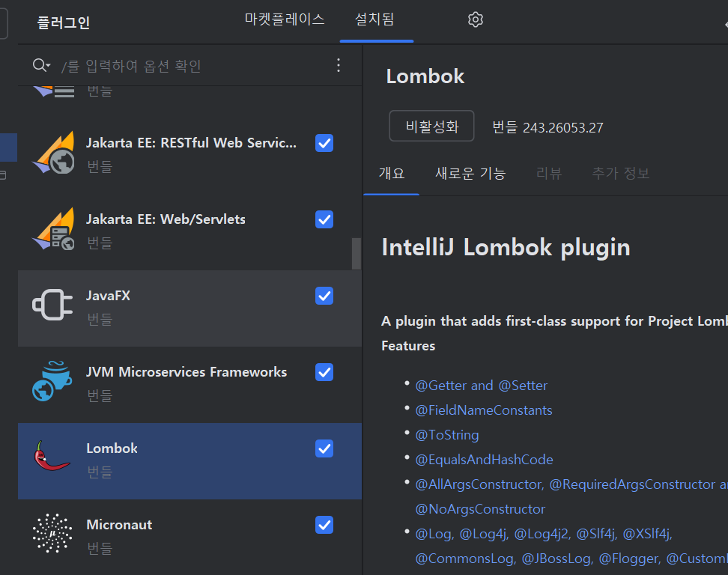The height and width of the screenshot is (575, 728).
Task: Uncheck the Jakarta EE Web/Servlets plugin
Action: pyautogui.click(x=324, y=219)
